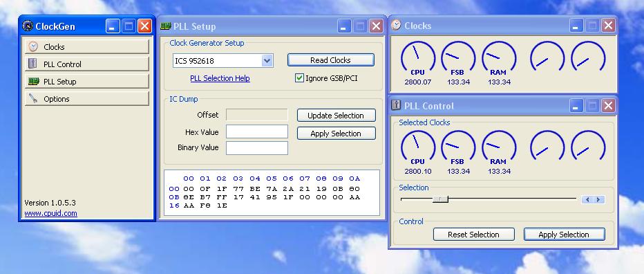Click hex dump row offset 0B

[174, 197]
